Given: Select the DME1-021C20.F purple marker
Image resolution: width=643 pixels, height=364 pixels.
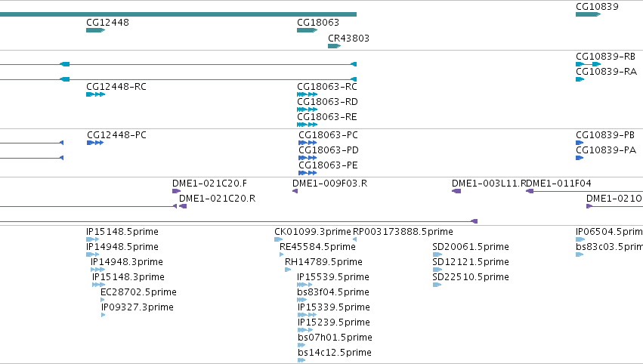Looking at the screenshot, I should [x=176, y=191].
